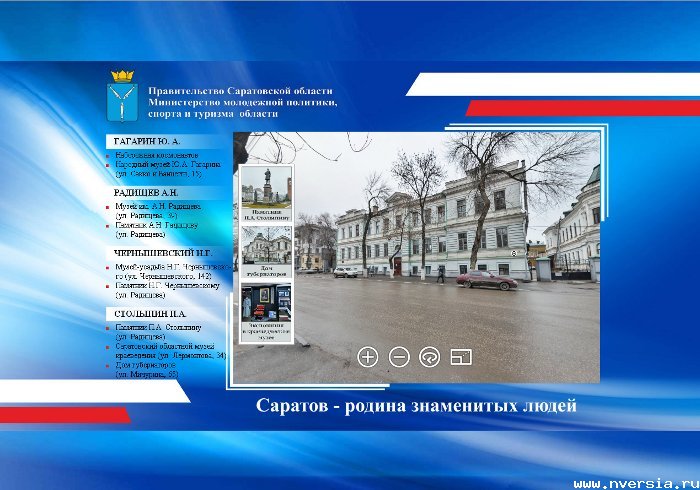Open the museum exposition thumbnail
Screen dimensions: 700x490
pos(267,312)
